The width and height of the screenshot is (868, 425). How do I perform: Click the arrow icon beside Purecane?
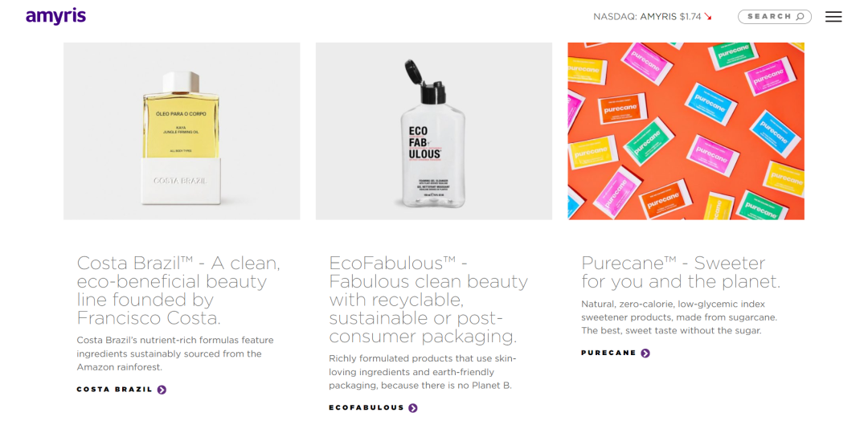point(645,353)
